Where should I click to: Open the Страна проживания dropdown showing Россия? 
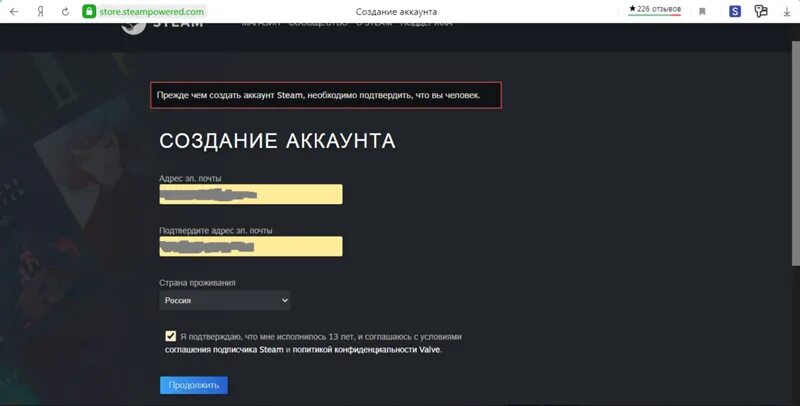[x=224, y=300]
